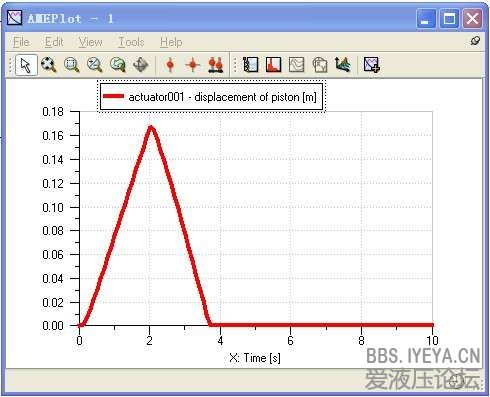Click the dual cursors icon
The image size is (490, 397).
pyautogui.click(x=216, y=65)
